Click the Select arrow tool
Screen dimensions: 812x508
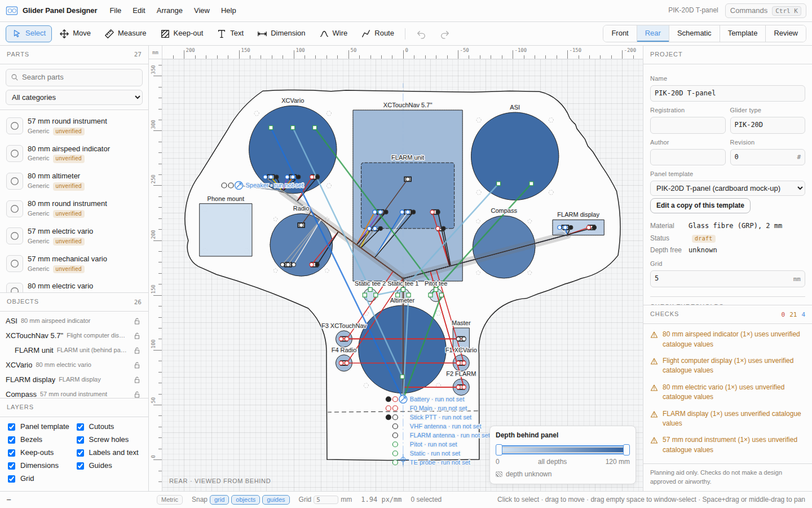click(29, 33)
